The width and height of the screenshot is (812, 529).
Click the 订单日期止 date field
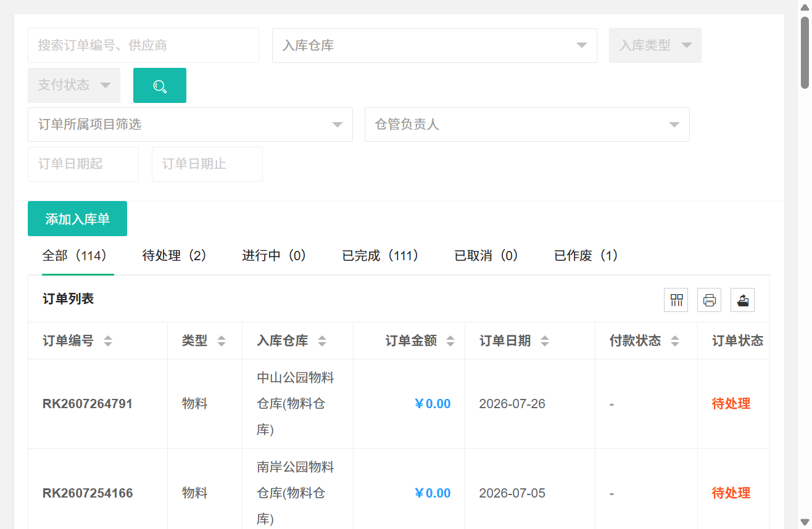[x=207, y=164]
